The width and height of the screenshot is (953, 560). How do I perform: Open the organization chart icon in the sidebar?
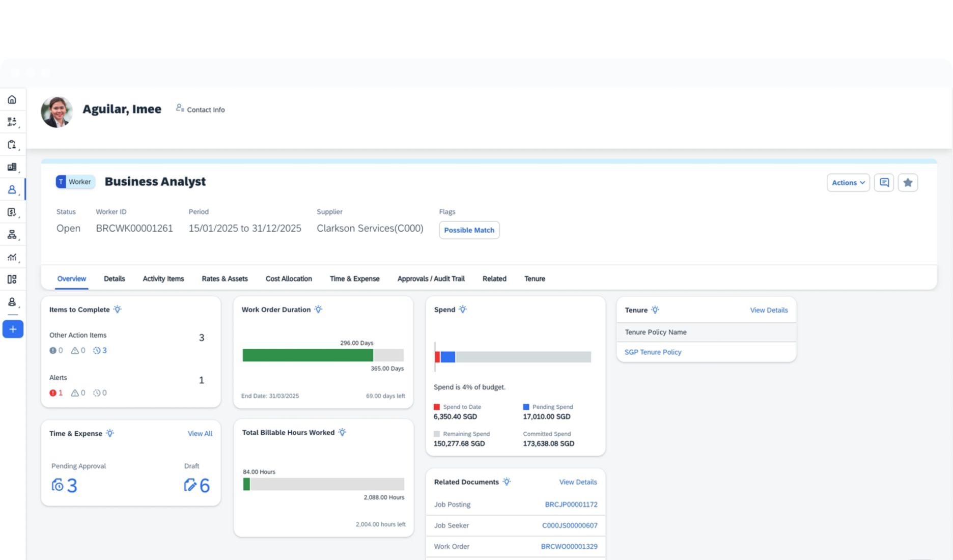[x=12, y=235]
